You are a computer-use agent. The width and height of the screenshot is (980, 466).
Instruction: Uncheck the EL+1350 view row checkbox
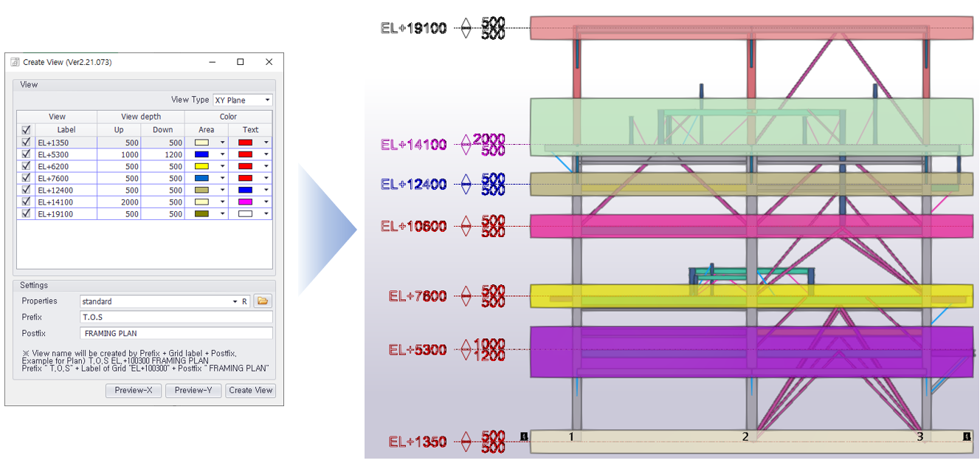coord(27,143)
